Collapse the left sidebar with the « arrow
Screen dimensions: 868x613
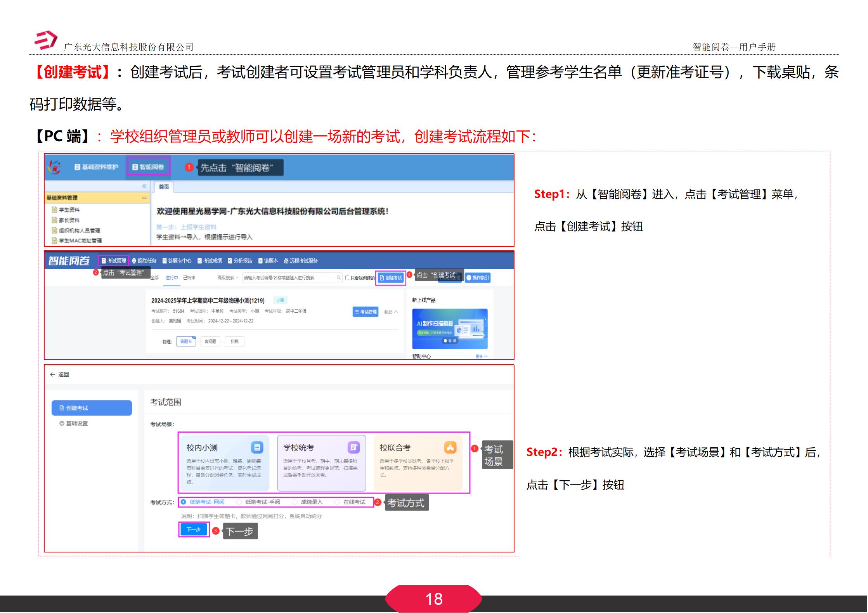[145, 186]
